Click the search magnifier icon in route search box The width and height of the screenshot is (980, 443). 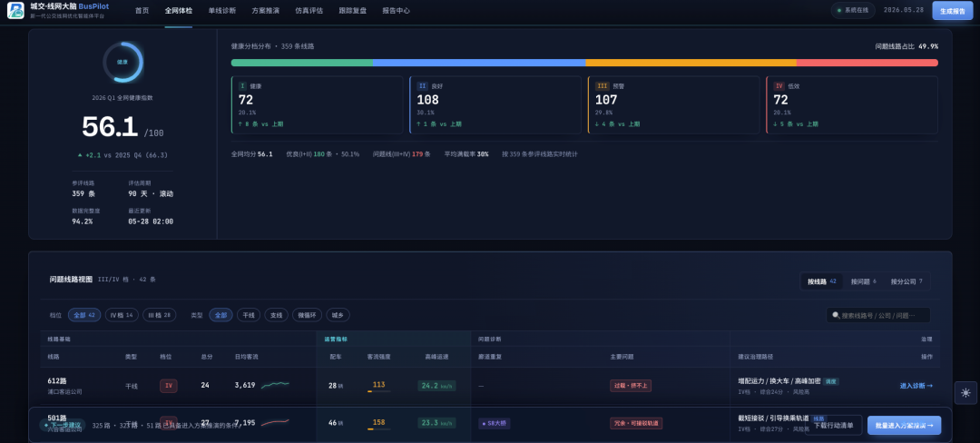click(x=836, y=316)
